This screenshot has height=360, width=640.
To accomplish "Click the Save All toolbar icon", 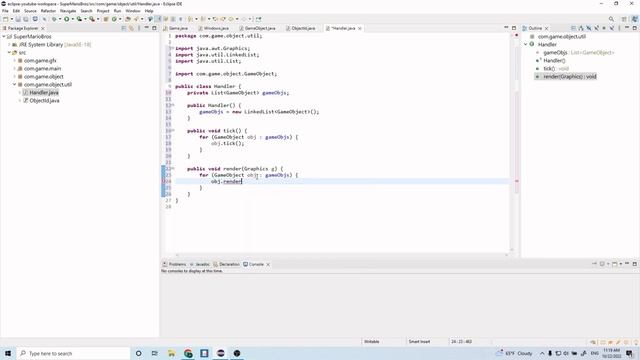I will point(26,19).
